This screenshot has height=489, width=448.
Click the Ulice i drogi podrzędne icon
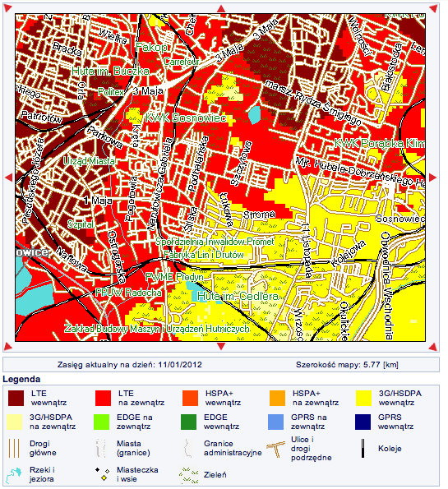pos(276,449)
